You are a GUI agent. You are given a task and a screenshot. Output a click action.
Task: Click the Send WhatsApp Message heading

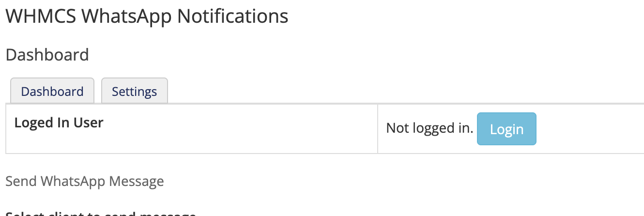point(85,182)
